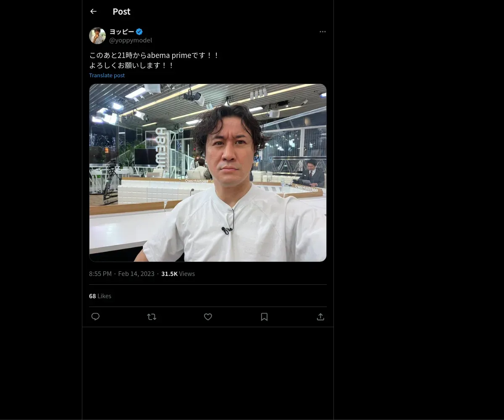
Task: Open the three-dot more options menu
Action: point(323,31)
